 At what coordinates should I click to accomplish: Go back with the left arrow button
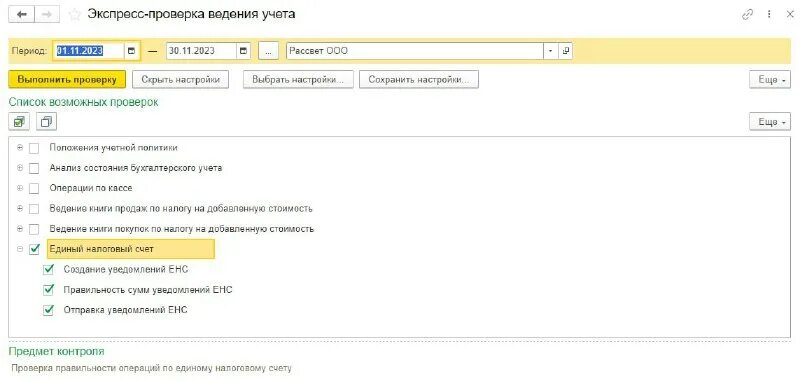point(21,14)
